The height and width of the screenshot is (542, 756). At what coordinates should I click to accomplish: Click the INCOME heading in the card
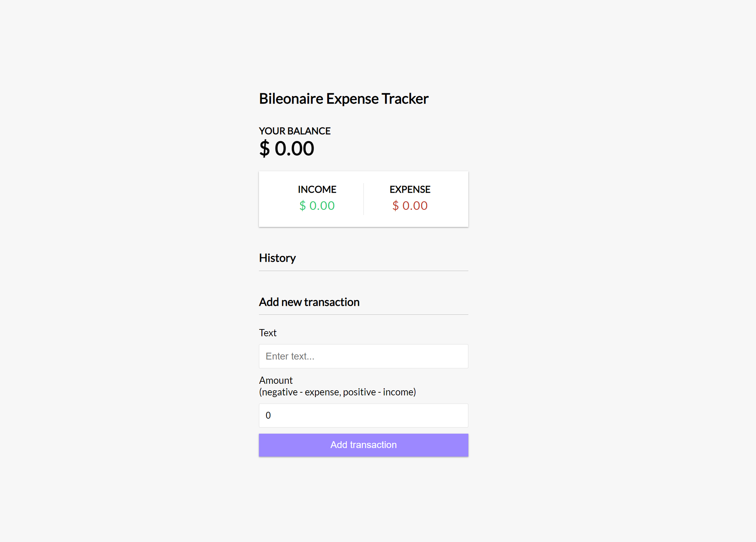pos(317,189)
